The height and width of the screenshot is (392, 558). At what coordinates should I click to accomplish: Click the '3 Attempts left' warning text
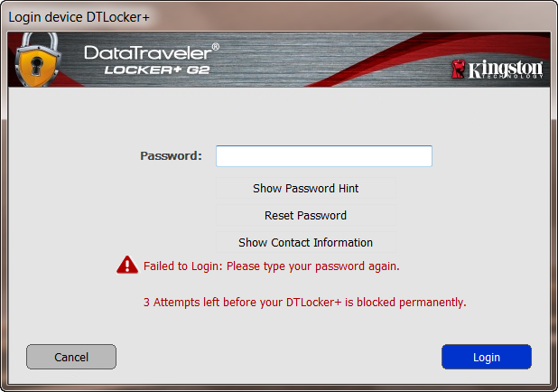[304, 302]
